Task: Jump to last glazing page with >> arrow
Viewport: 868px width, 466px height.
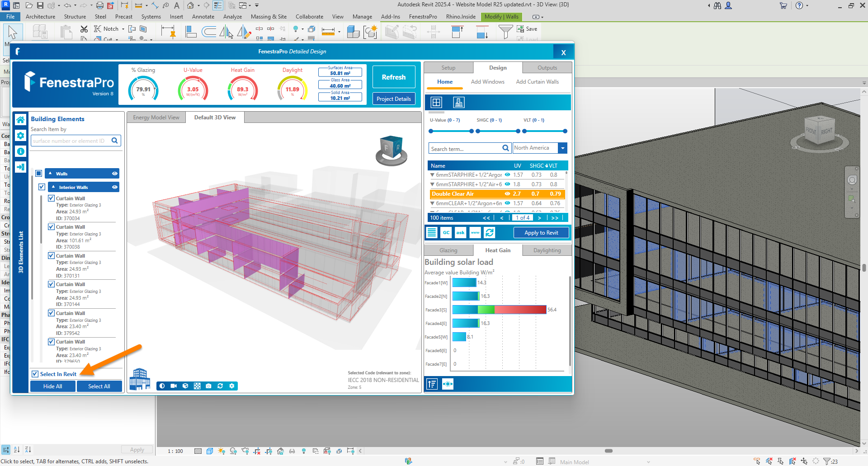Action: tap(555, 218)
